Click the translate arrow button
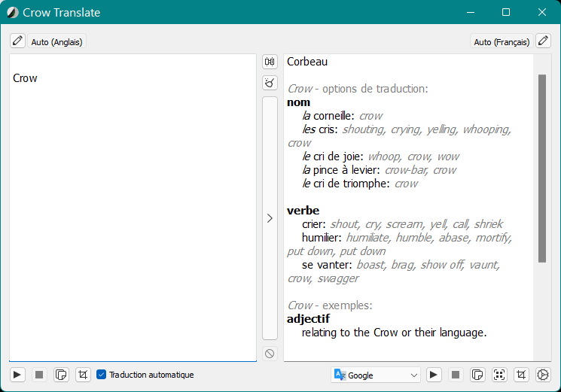 click(270, 218)
